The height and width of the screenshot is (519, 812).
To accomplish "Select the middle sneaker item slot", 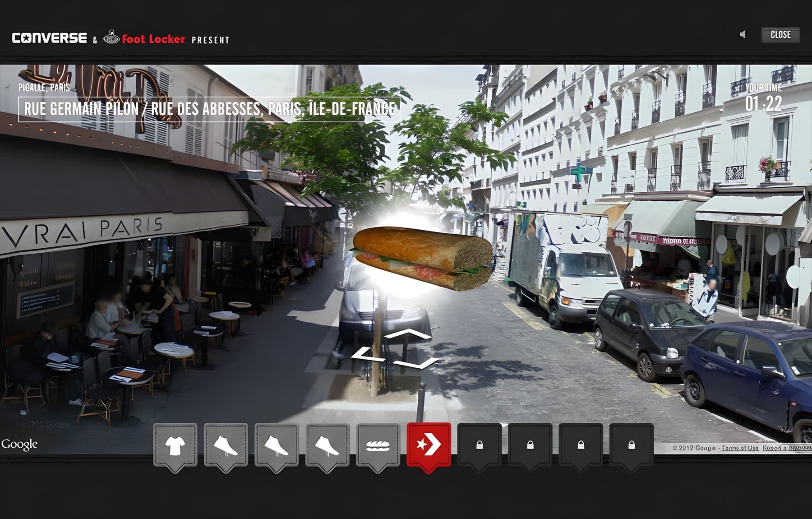I will coord(276,446).
